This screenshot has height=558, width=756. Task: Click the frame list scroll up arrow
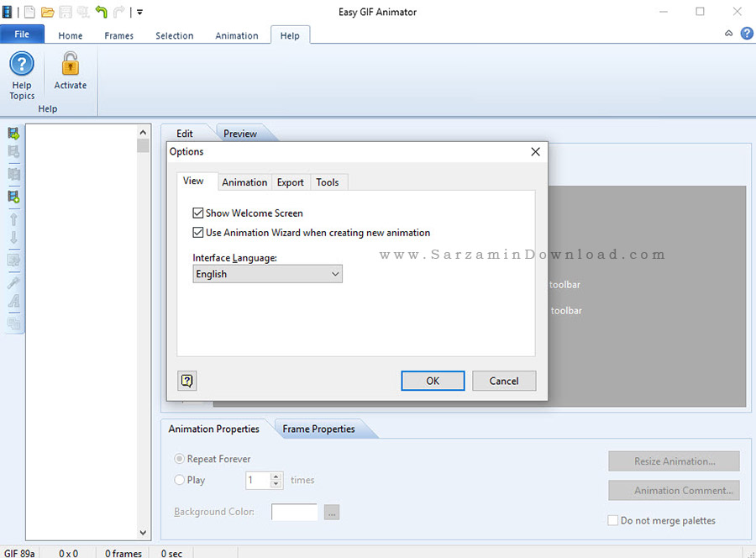143,132
